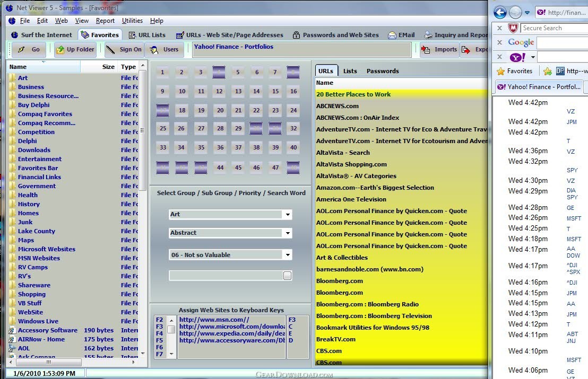Click the F-keys list scrollbar thumb
Image resolution: width=588 pixels, height=379 pixels.
click(x=171, y=330)
